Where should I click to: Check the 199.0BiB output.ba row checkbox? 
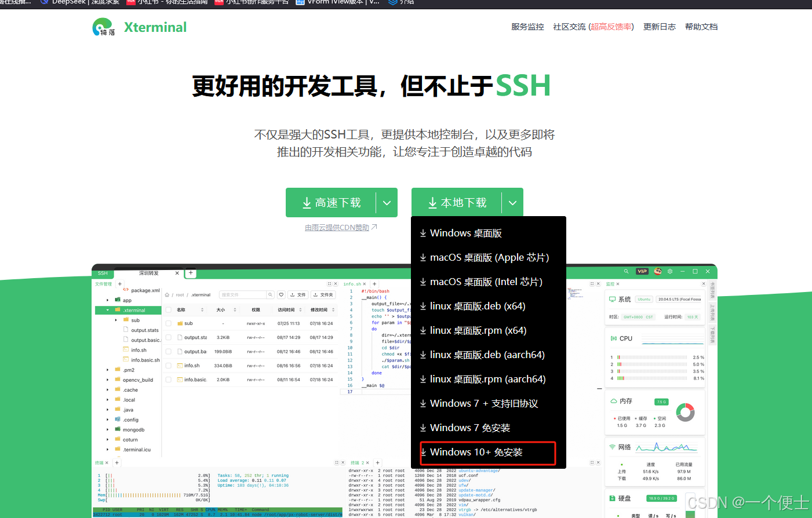point(169,351)
